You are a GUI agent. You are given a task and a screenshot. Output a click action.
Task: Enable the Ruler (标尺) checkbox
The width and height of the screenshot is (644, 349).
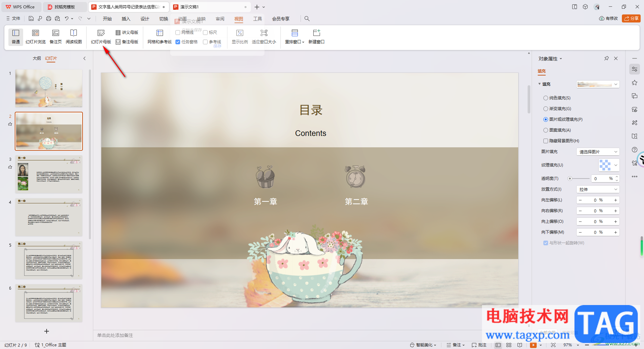(205, 33)
